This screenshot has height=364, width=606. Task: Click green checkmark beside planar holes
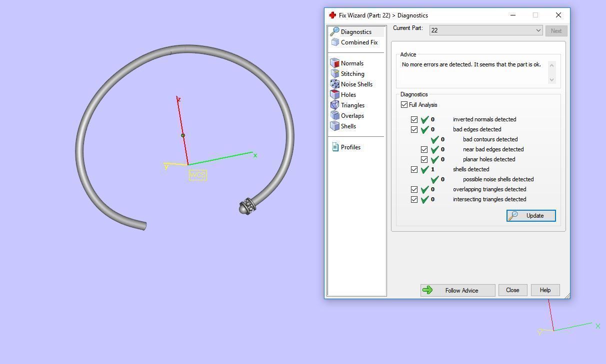tap(435, 160)
